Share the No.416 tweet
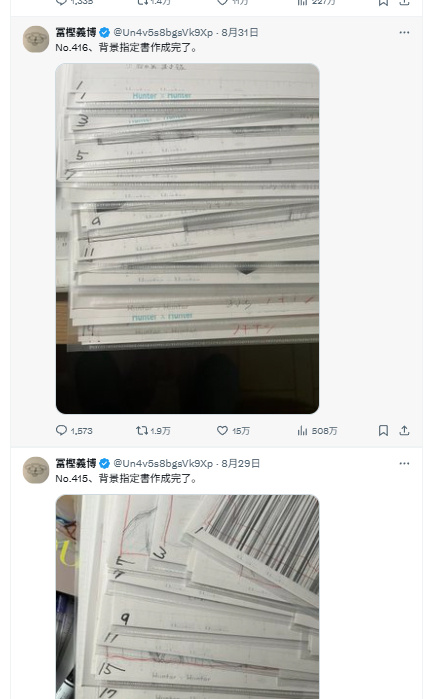426x699 pixels. [x=404, y=430]
